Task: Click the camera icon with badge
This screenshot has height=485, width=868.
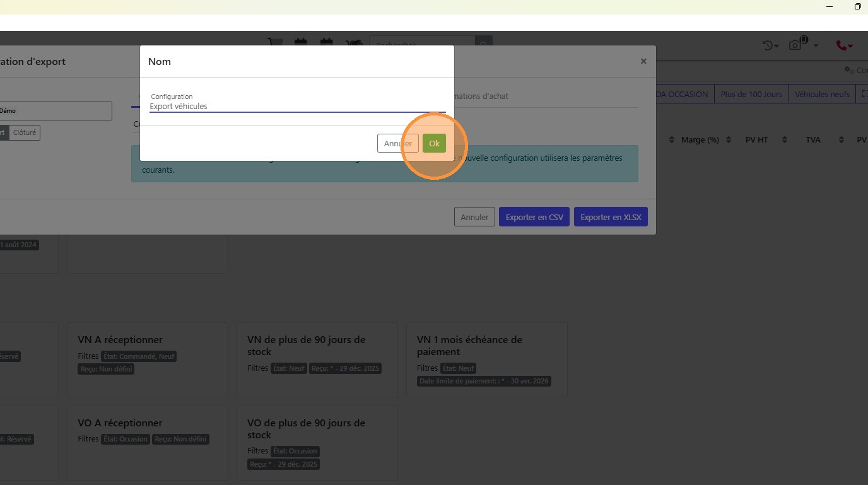Action: [797, 44]
